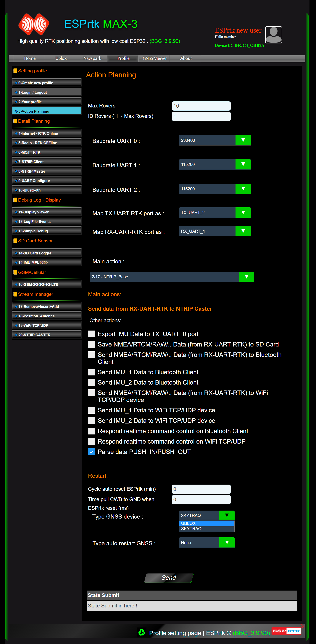Open the Baudrate UART 0 dropdown
This screenshot has width=316, height=644.
(215, 140)
